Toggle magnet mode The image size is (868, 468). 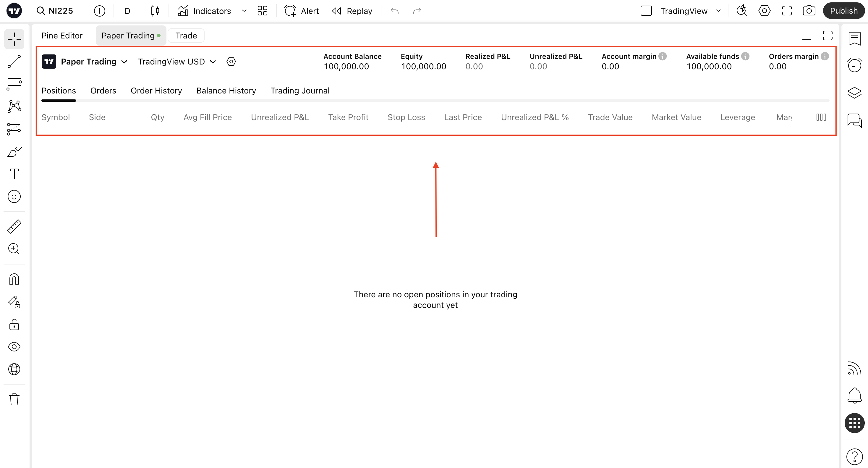(14, 279)
